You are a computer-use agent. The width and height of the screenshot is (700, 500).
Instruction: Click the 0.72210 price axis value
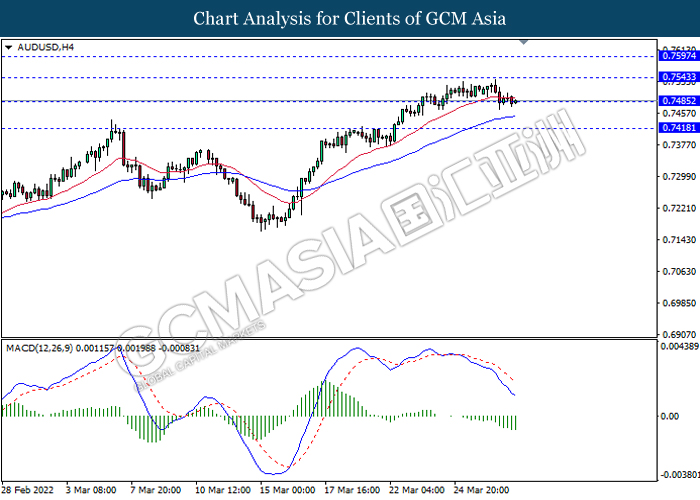point(679,208)
